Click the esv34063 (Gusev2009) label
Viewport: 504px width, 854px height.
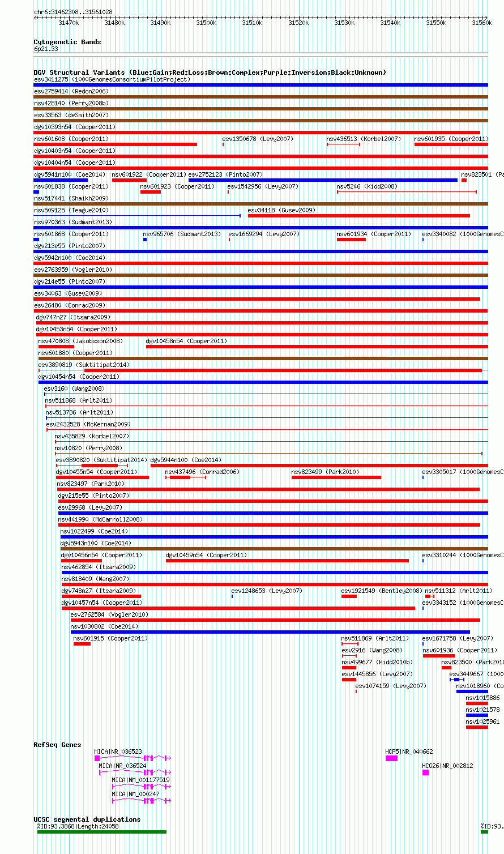pyautogui.click(x=67, y=293)
